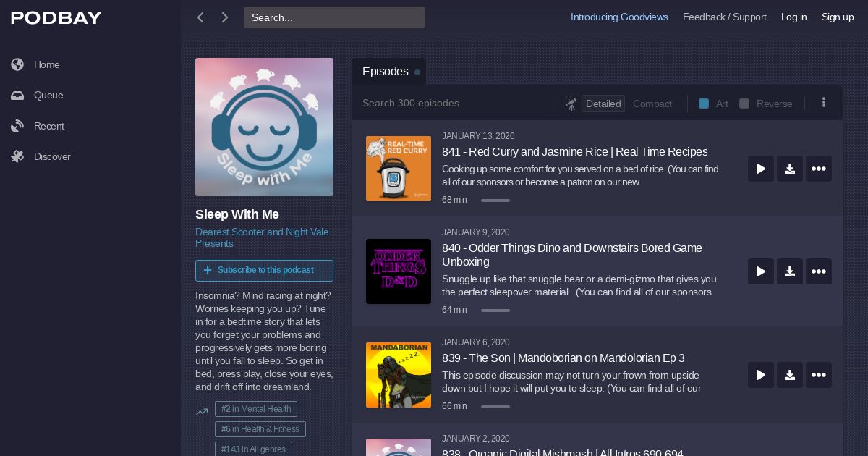Open more options for episode 841
The width and height of the screenshot is (868, 456).
pyautogui.click(x=819, y=169)
